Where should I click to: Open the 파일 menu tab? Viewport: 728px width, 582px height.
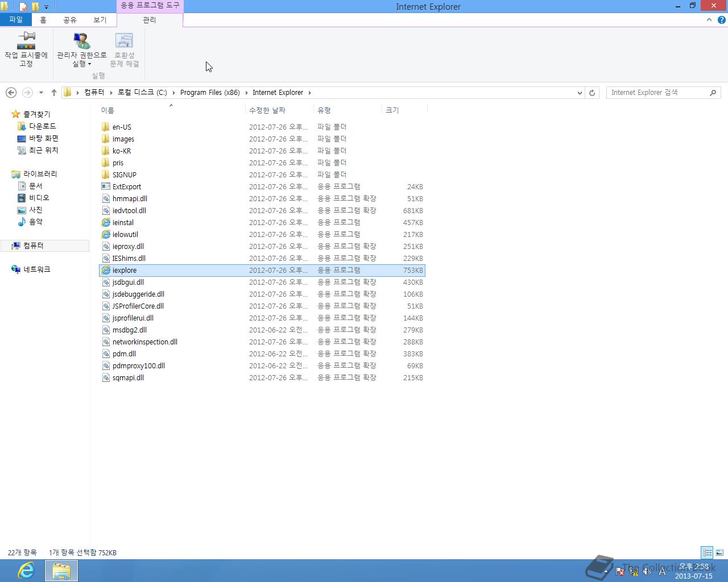pos(16,19)
